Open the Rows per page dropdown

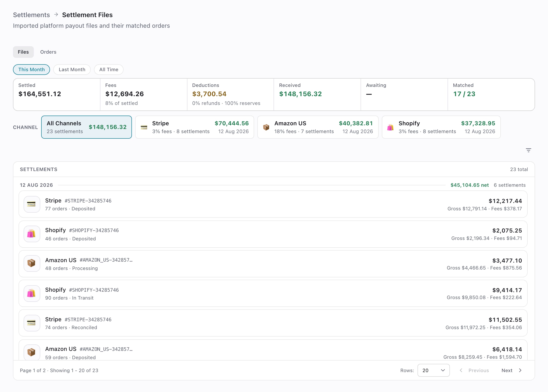click(x=433, y=370)
